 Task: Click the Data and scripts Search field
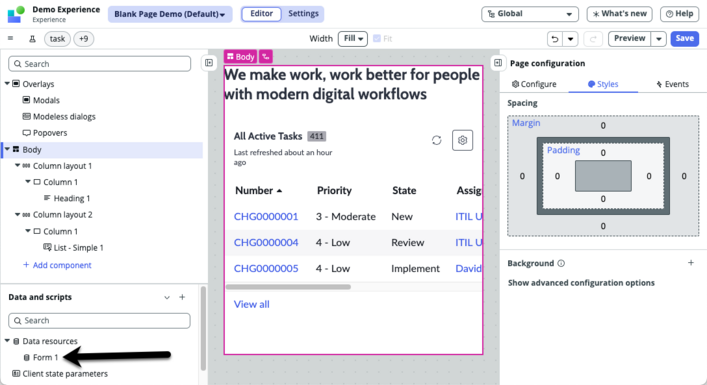coord(100,321)
